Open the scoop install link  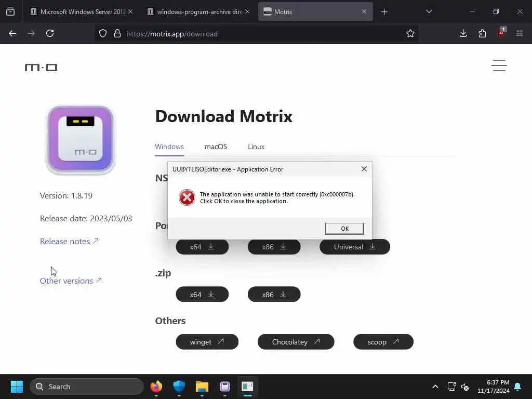[x=383, y=342]
